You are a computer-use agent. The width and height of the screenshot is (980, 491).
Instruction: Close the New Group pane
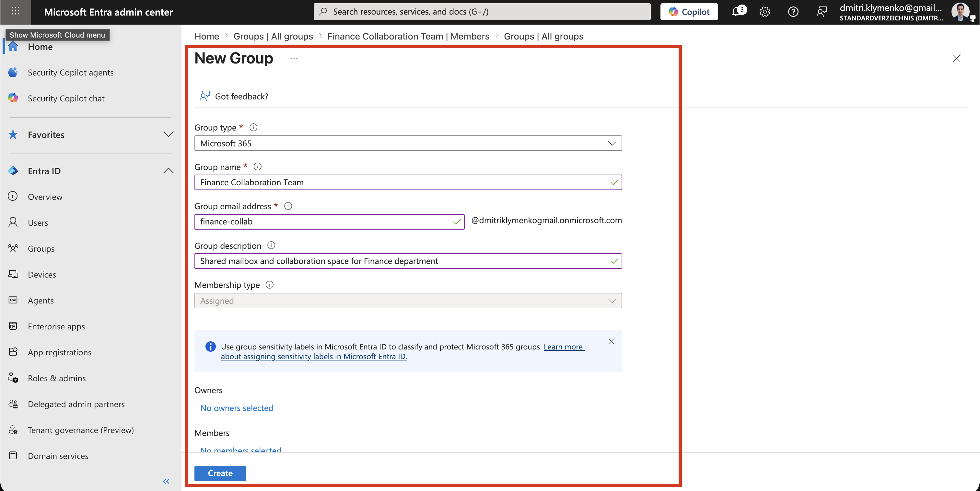coord(956,58)
